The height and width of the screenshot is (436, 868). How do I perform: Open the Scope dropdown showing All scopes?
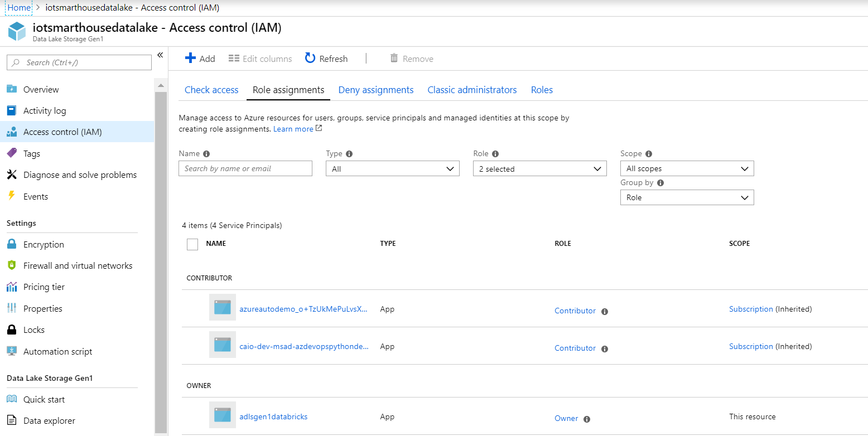click(x=686, y=168)
